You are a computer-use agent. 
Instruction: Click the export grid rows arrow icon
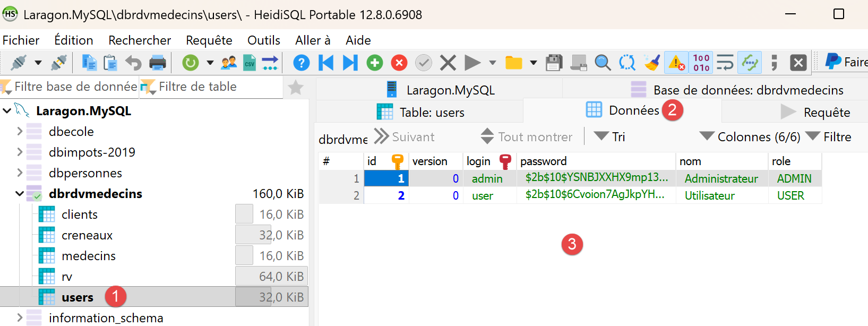click(x=270, y=63)
